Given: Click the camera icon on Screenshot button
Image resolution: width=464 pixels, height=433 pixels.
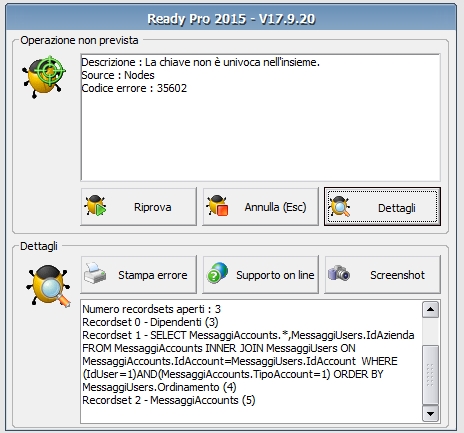Looking at the screenshot, I should coord(339,273).
